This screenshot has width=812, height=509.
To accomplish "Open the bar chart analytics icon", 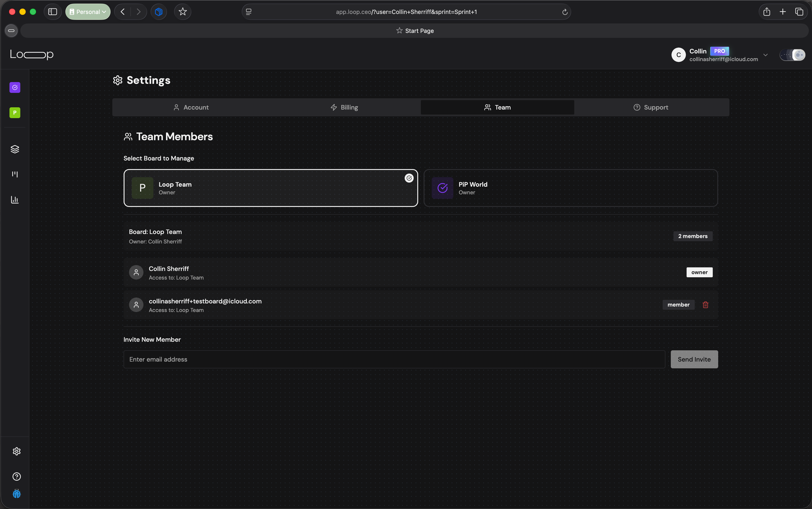I will point(15,200).
